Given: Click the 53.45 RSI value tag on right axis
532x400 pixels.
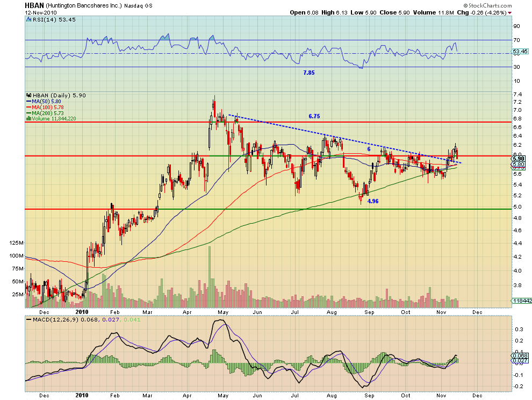Looking at the screenshot, I should point(520,52).
